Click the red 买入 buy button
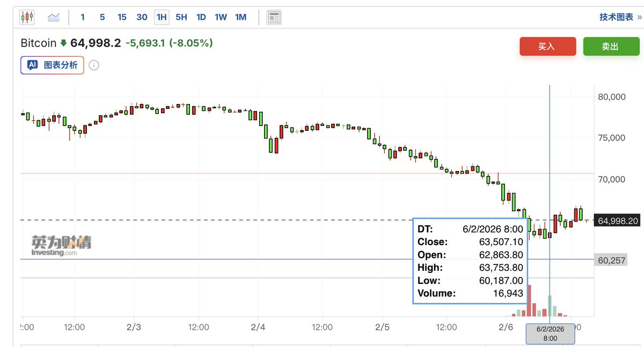The width and height of the screenshot is (644, 347). [x=547, y=47]
